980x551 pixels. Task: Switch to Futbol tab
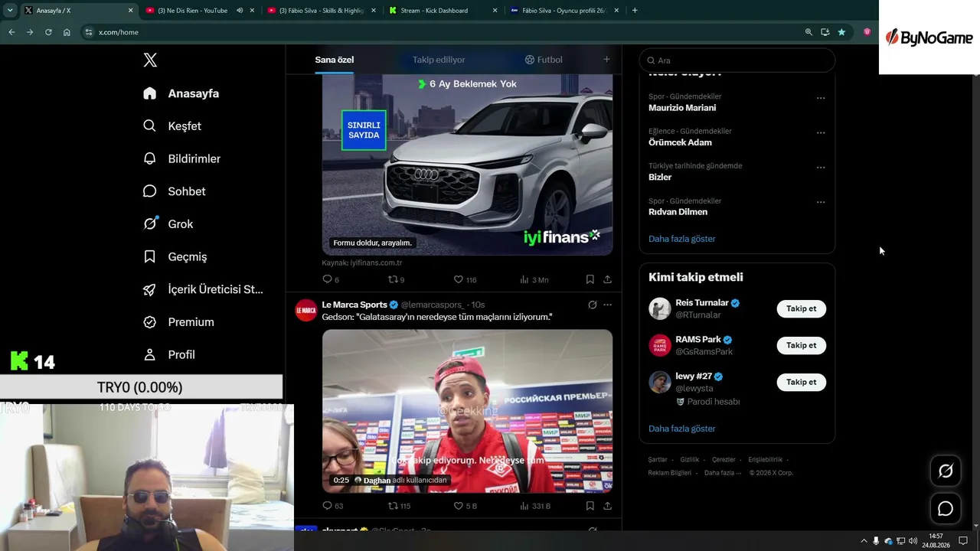(544, 60)
